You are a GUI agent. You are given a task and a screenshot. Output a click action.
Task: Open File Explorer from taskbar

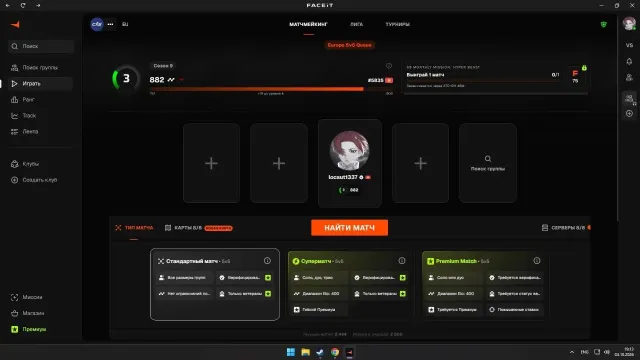click(x=305, y=352)
